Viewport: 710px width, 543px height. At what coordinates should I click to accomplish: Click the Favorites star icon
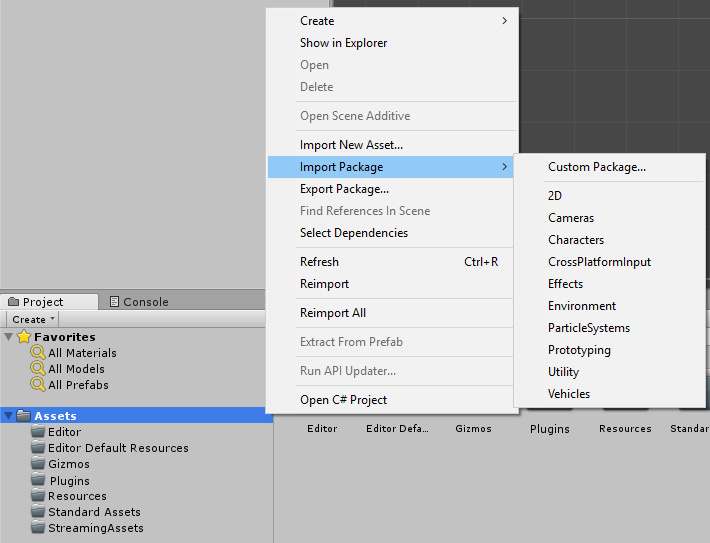(x=24, y=337)
